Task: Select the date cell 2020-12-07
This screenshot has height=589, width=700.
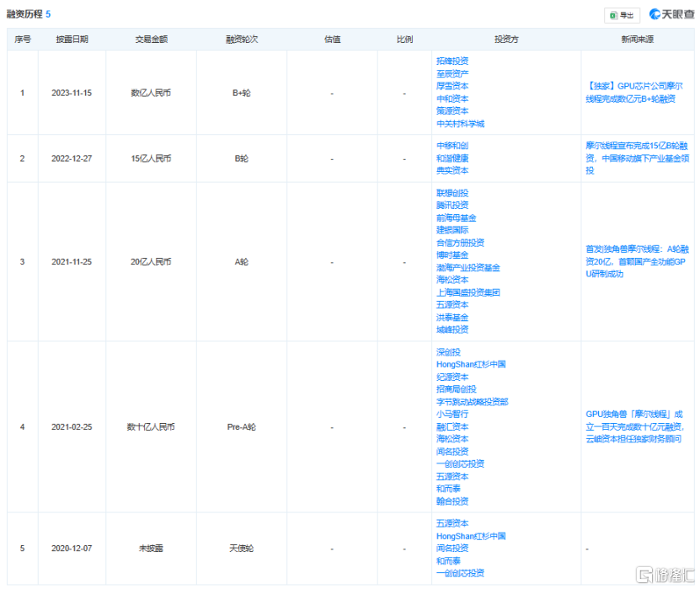Action: pos(72,549)
